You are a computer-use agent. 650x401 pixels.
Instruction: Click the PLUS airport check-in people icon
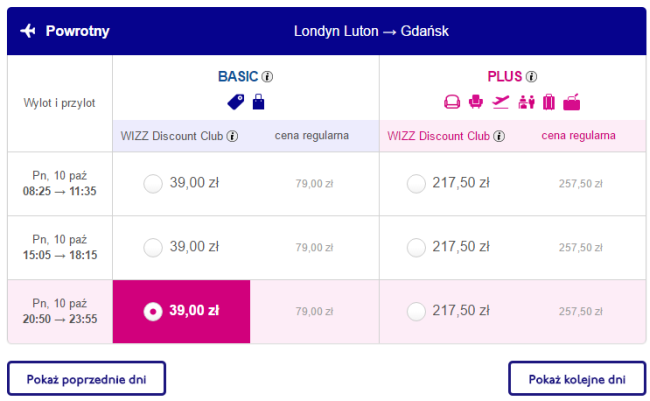point(526,102)
